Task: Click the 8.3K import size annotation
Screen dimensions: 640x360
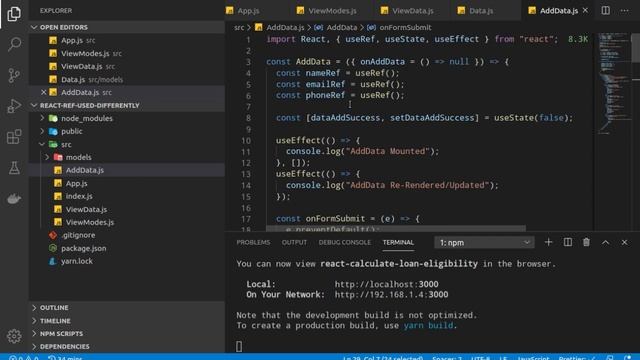Action: click(x=578, y=39)
